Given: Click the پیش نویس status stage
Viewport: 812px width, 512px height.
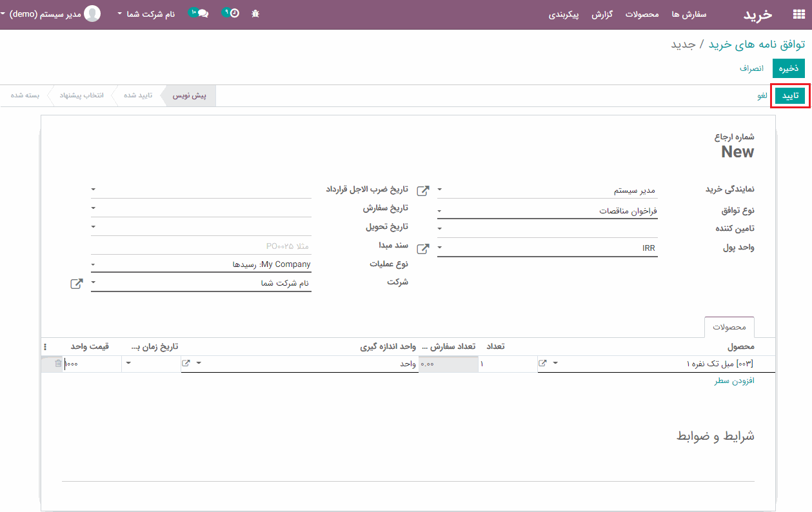Looking at the screenshot, I should [190, 95].
